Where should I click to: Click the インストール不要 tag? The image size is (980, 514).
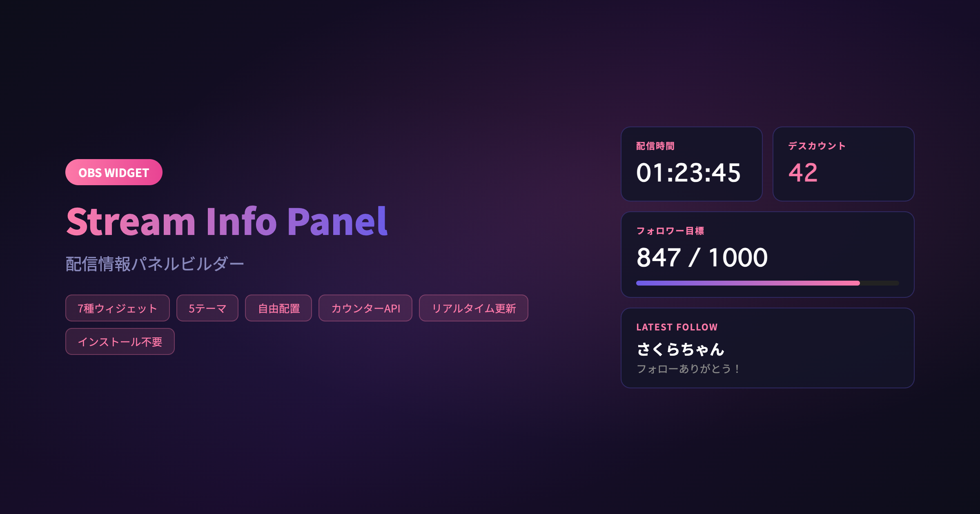[x=120, y=341]
